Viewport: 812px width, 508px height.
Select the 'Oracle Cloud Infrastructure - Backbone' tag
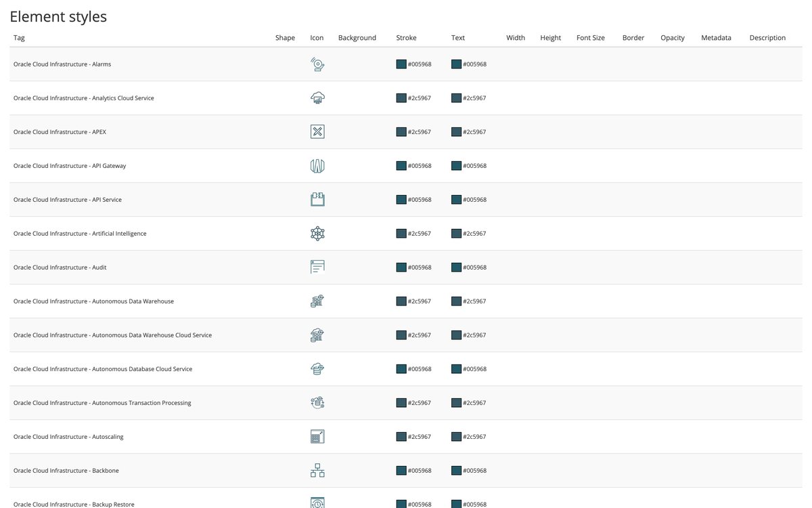pyautogui.click(x=66, y=471)
